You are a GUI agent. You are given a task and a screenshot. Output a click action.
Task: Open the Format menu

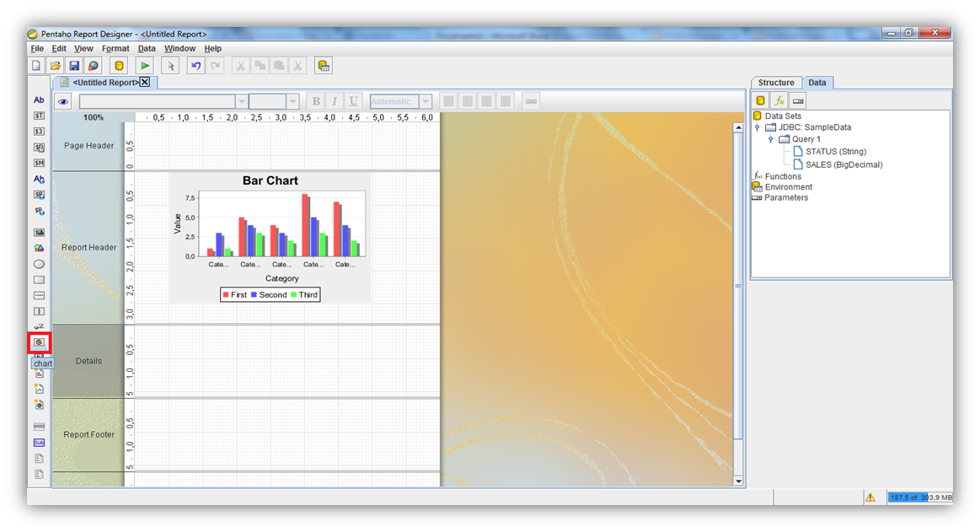[x=115, y=49]
